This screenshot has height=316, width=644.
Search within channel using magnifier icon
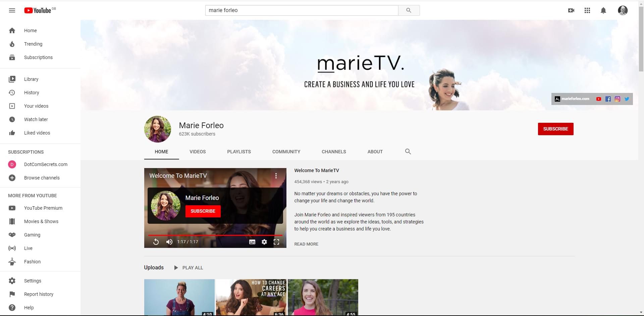pyautogui.click(x=408, y=152)
